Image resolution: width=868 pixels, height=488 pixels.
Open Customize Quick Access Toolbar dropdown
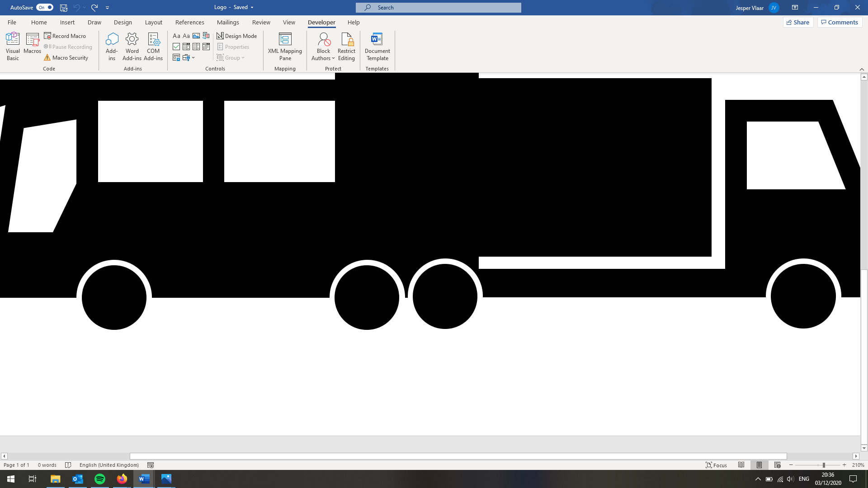(107, 7)
